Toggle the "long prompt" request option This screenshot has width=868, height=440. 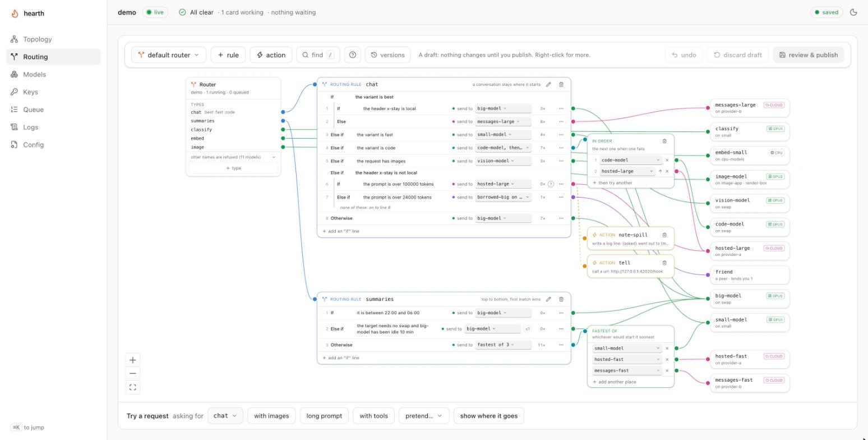tap(324, 416)
